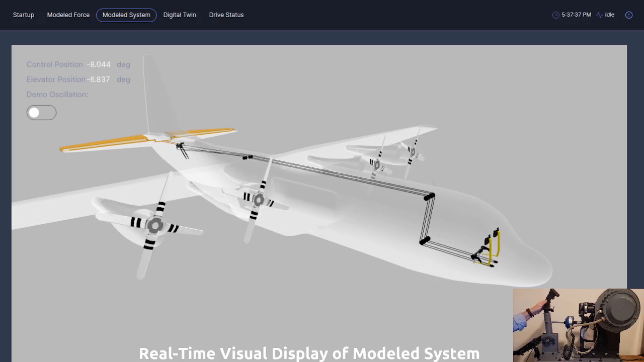Open the alert exclamation icon in header
Screen dimensions: 644x362
tap(628, 15)
